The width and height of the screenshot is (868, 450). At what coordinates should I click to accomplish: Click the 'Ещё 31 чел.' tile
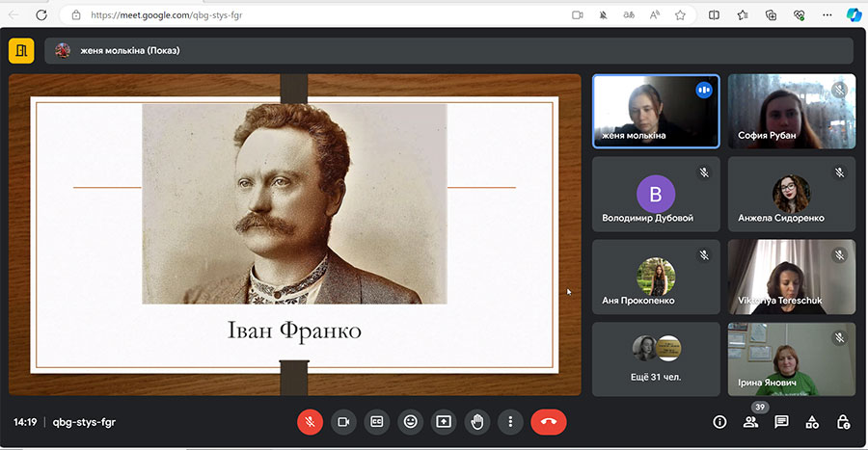[656, 358]
